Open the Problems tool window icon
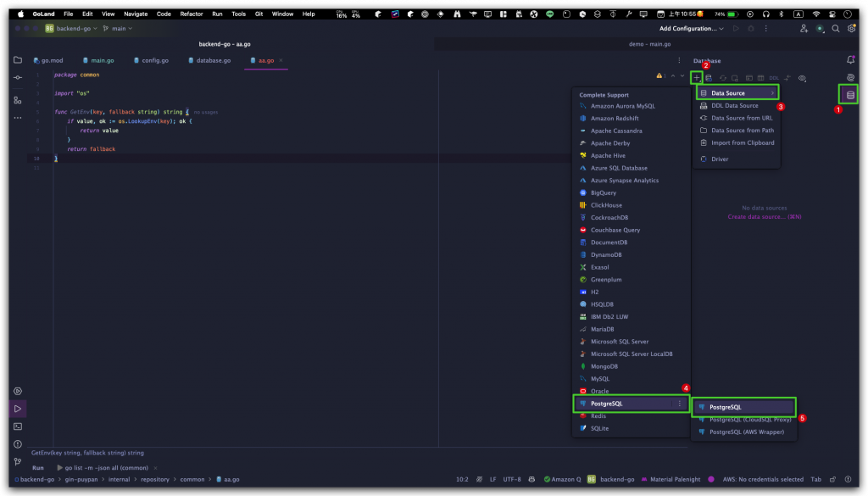Image resolution: width=868 pixels, height=496 pixels. (18, 444)
